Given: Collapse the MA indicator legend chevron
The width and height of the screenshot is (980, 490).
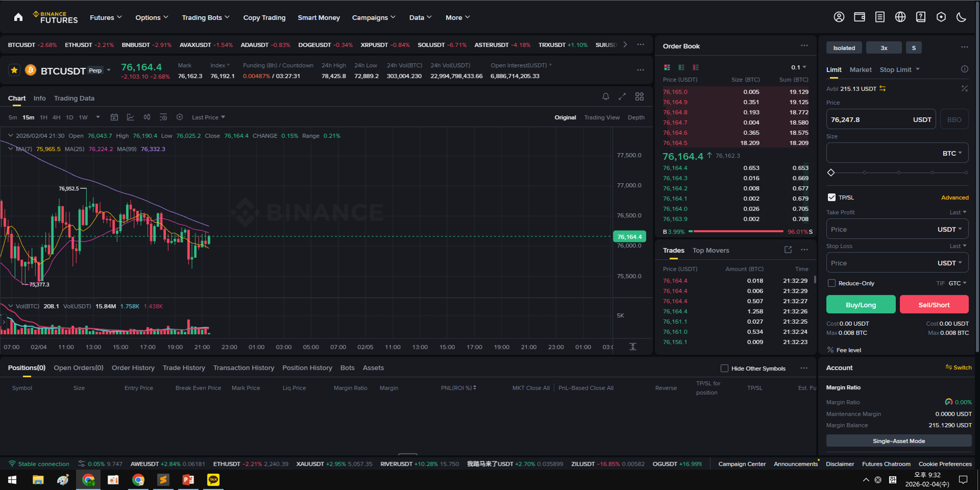Looking at the screenshot, I should tap(11, 149).
